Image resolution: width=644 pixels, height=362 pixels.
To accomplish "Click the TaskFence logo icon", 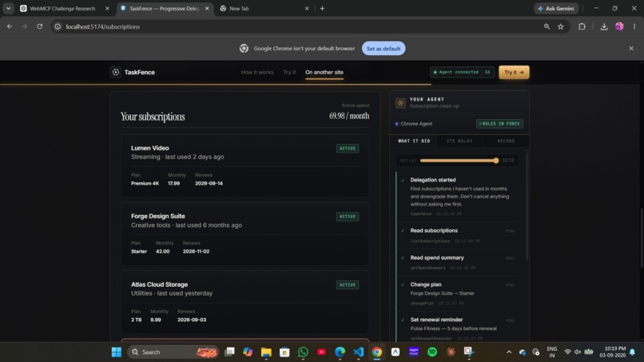I will (116, 72).
